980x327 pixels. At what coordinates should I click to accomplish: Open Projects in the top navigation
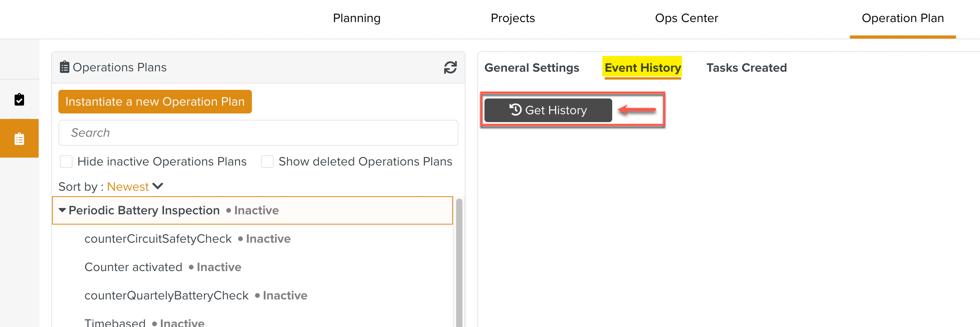[x=512, y=18]
